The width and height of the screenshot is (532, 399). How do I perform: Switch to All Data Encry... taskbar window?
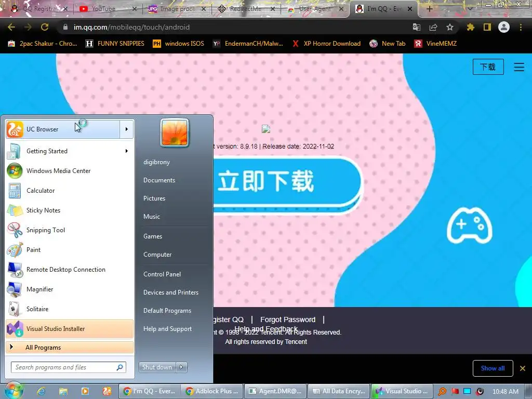point(339,391)
